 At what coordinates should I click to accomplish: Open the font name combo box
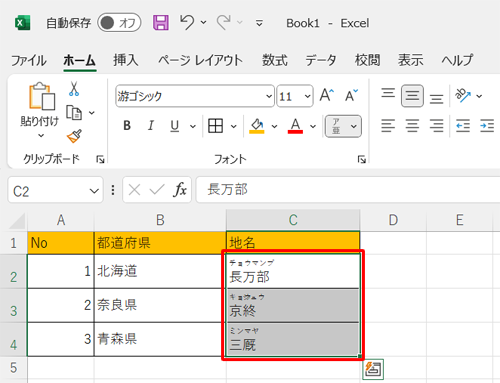coord(195,96)
